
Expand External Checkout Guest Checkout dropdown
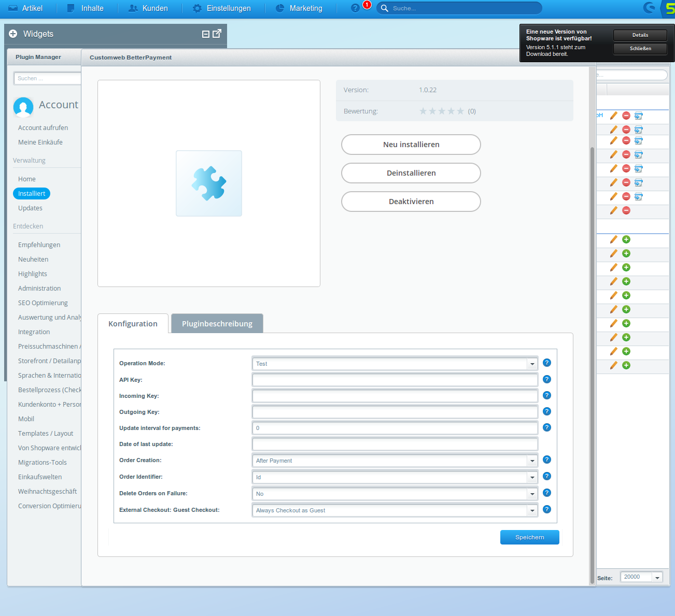(532, 511)
